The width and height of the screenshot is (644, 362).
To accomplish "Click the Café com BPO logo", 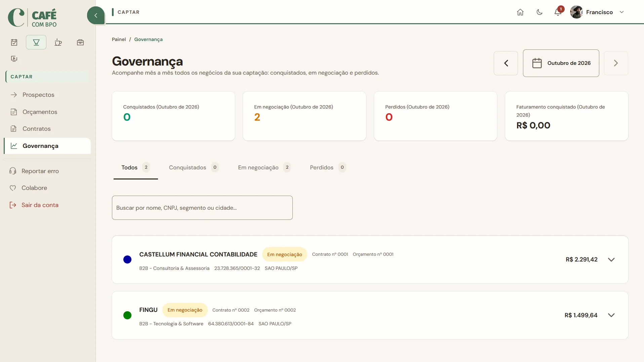I will [x=32, y=17].
